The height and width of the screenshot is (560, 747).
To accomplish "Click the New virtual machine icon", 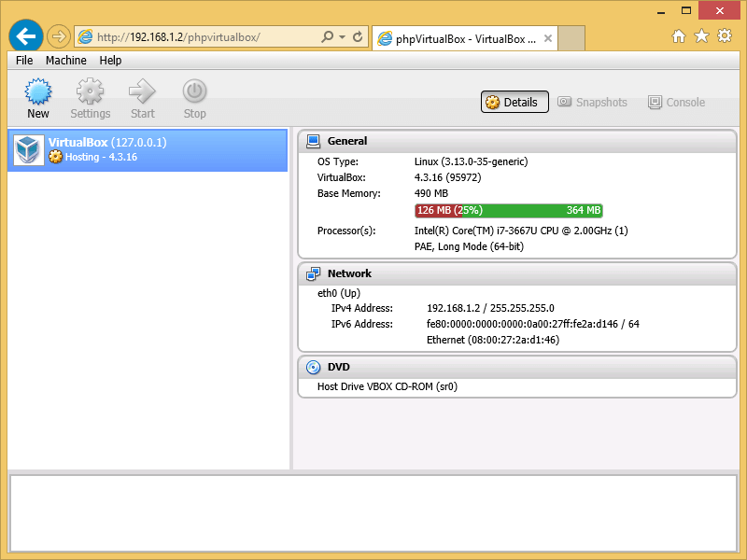I will (x=38, y=91).
